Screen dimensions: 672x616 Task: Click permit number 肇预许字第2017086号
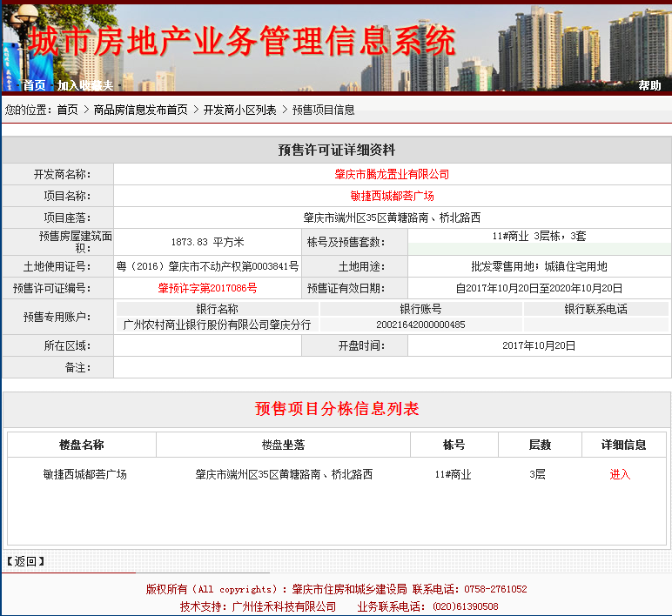click(207, 288)
